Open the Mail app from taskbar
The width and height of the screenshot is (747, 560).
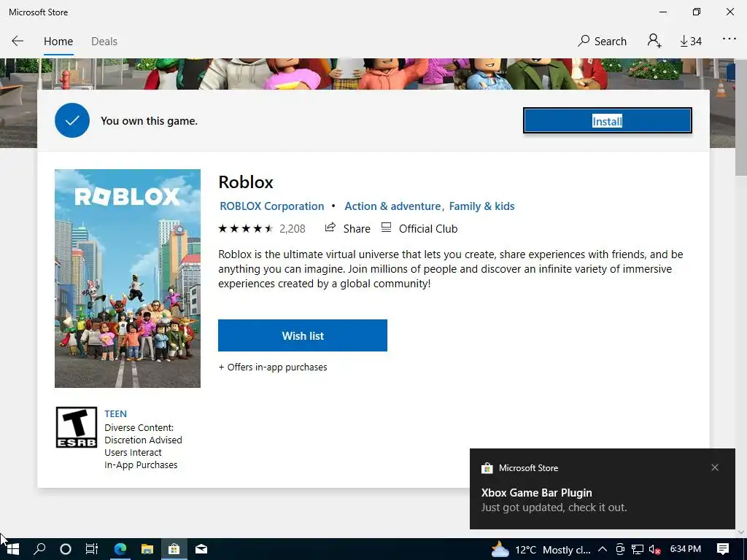tap(201, 549)
